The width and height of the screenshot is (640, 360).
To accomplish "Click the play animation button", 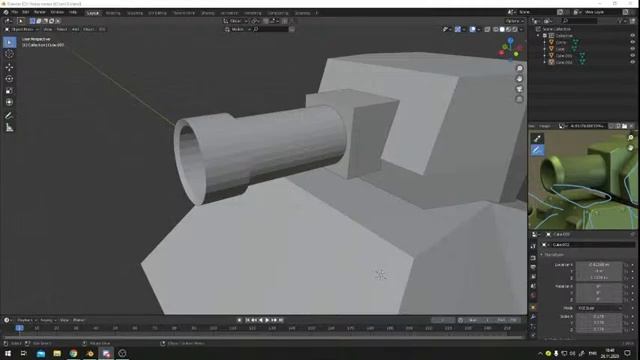I will pos(267,320).
